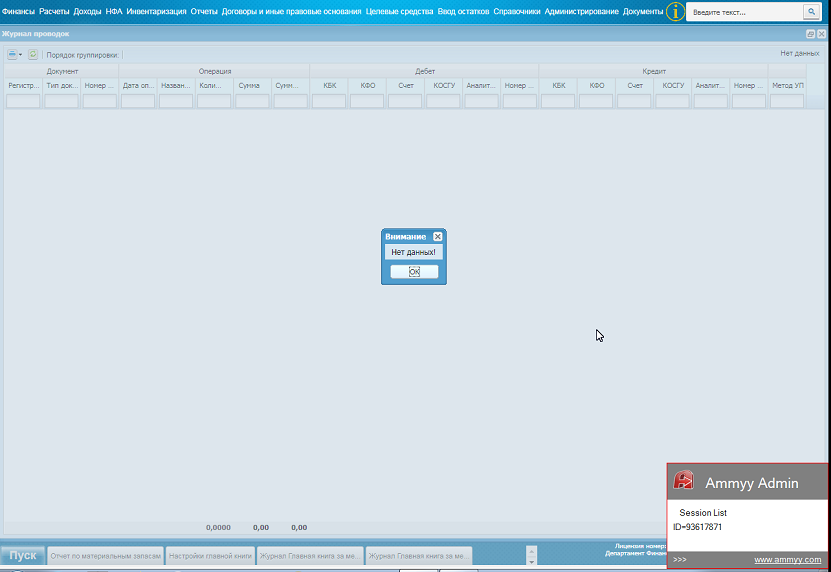Viewport: 831px width, 572px height.
Task: Click the Дебет group header
Action: (424, 71)
